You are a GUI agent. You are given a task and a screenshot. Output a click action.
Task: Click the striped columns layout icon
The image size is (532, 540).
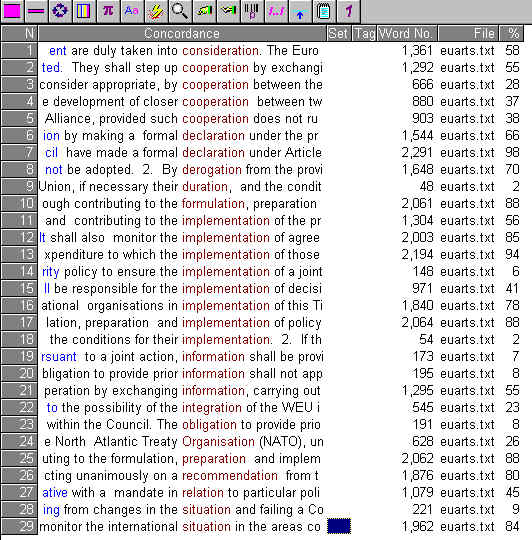(84, 11)
